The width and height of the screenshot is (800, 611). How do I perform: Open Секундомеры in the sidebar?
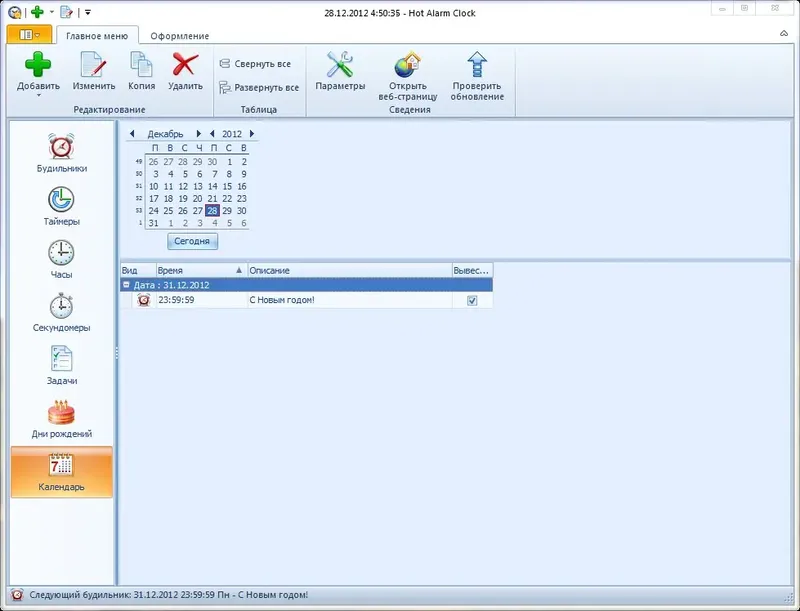(x=61, y=313)
